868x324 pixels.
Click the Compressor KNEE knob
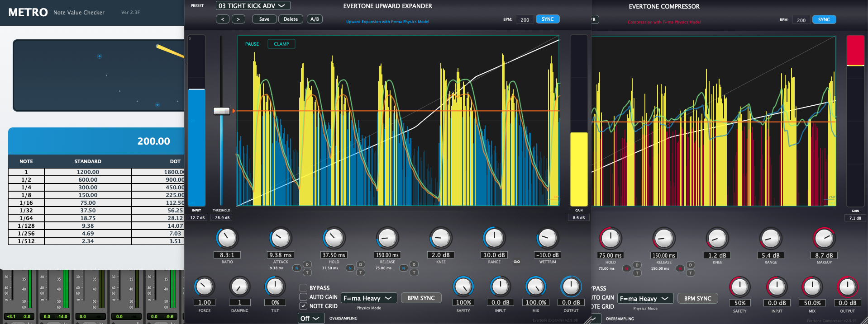(717, 238)
